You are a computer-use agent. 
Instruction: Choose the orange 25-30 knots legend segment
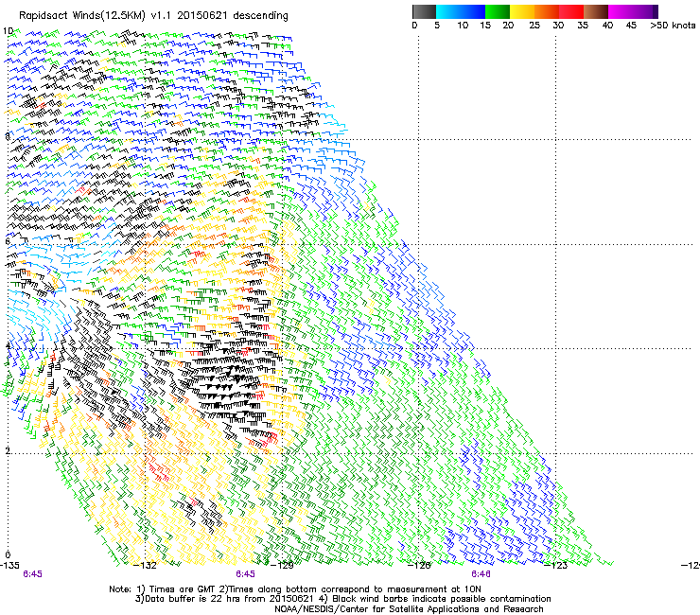547,11
